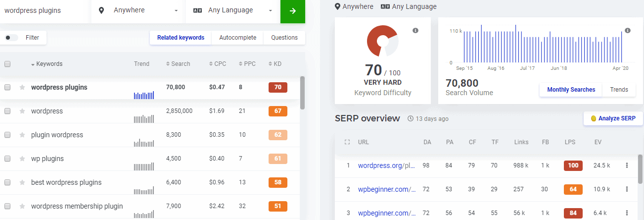This screenshot has height=220, width=644.
Task: Open the three-dot menu for wordpress.org result
Action: pyautogui.click(x=627, y=165)
